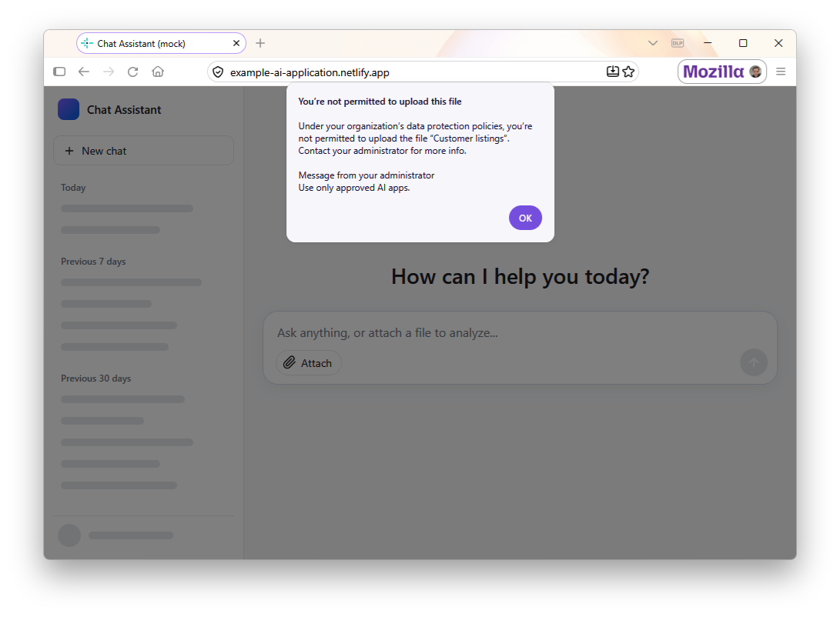Click the 'You're not permitted to upload this file' title
Screen dimensions: 840x617
pyautogui.click(x=380, y=102)
